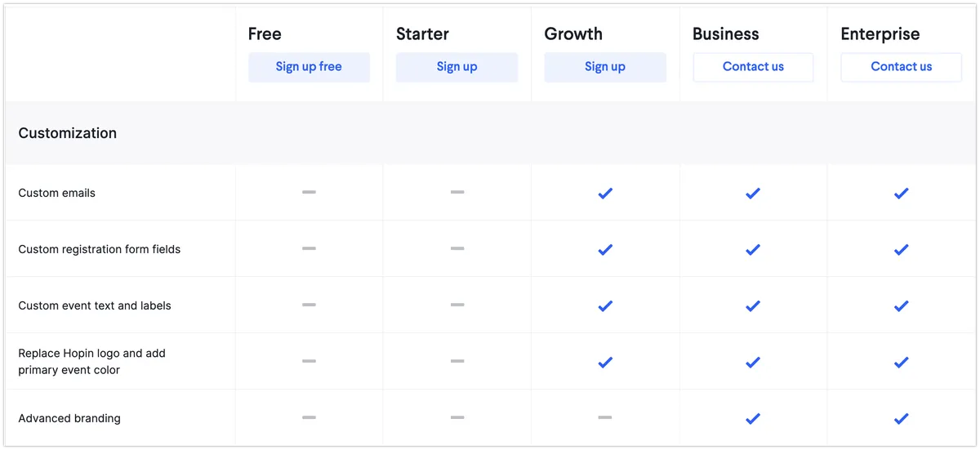Click Free plan dash for Custom emails
Image resolution: width=980 pixels, height=450 pixels.
[309, 192]
